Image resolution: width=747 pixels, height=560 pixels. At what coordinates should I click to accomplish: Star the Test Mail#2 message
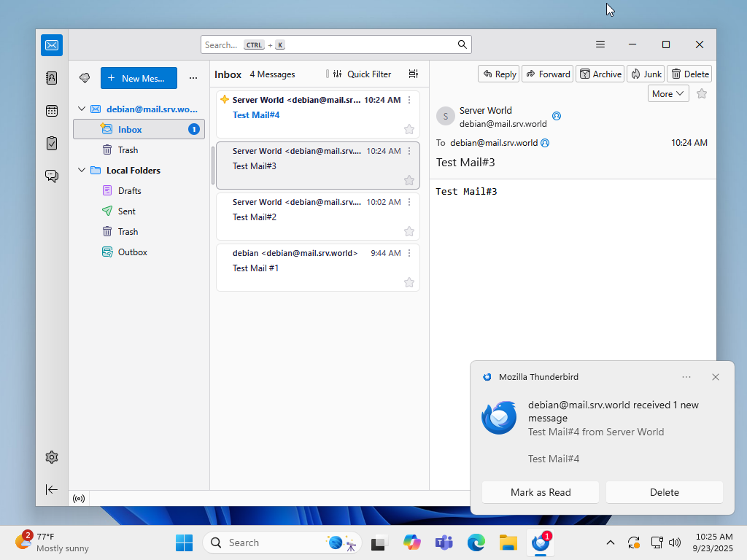(x=409, y=231)
